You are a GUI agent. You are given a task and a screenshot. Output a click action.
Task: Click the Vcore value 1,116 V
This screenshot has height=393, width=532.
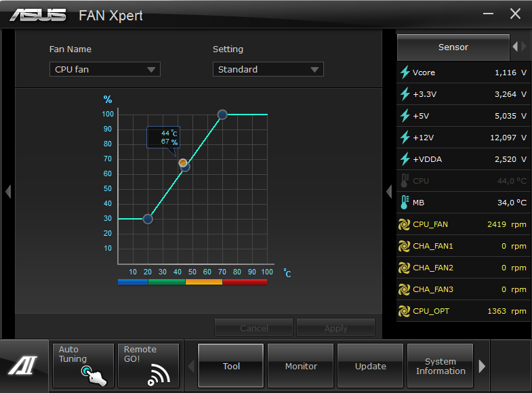510,73
